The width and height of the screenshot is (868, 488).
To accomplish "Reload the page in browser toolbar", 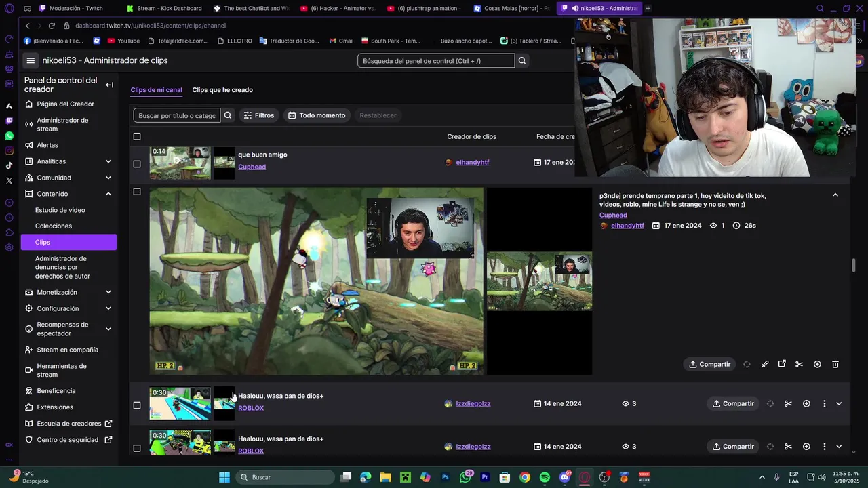I will pyautogui.click(x=52, y=26).
